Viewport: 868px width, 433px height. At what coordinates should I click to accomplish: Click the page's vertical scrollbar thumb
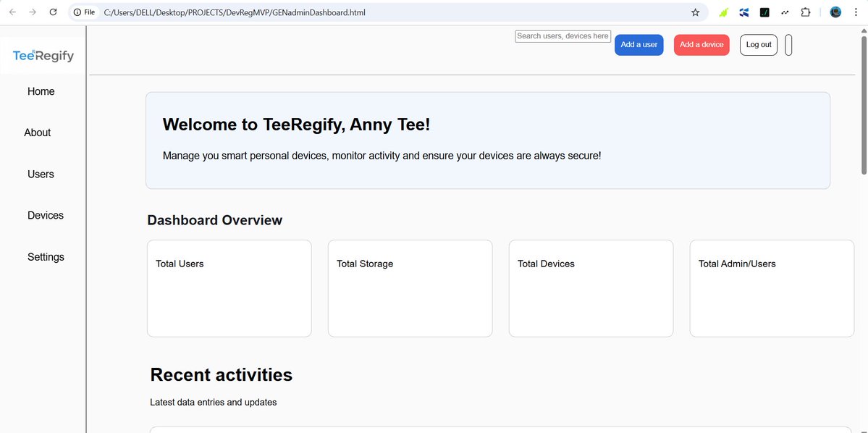(864, 101)
